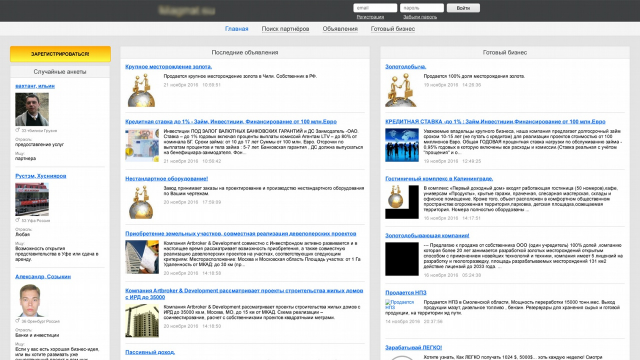Click the euro banknotes thumbnail
Viewport: 640px width, 360px height.
click(x=142, y=145)
